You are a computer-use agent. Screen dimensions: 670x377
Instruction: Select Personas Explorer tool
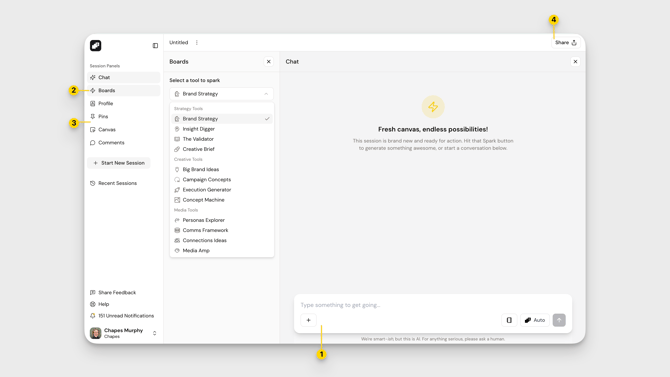tap(222, 220)
